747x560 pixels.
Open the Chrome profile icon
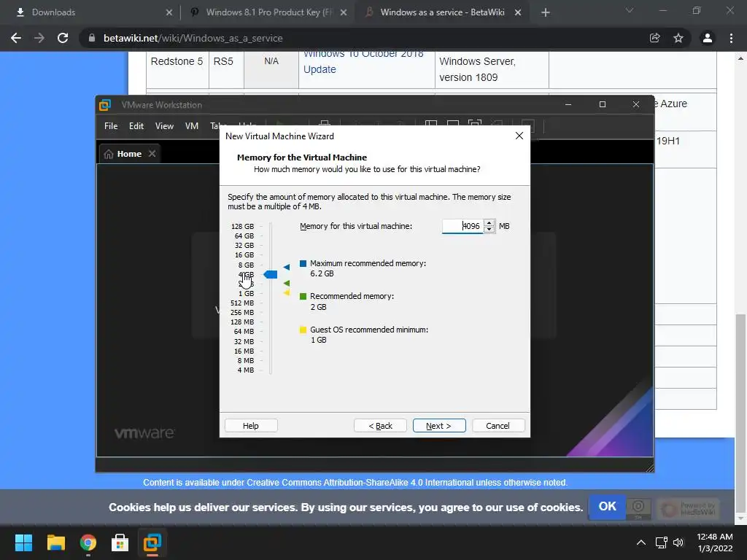tap(708, 38)
